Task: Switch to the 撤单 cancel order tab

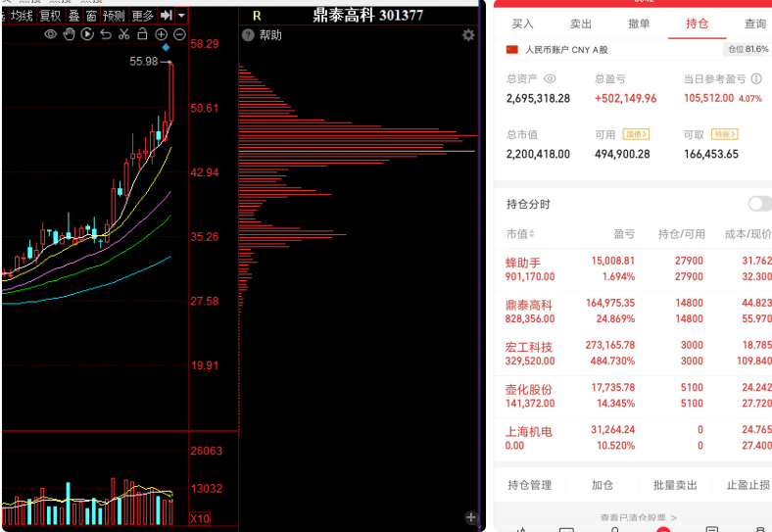Action: 639,24
